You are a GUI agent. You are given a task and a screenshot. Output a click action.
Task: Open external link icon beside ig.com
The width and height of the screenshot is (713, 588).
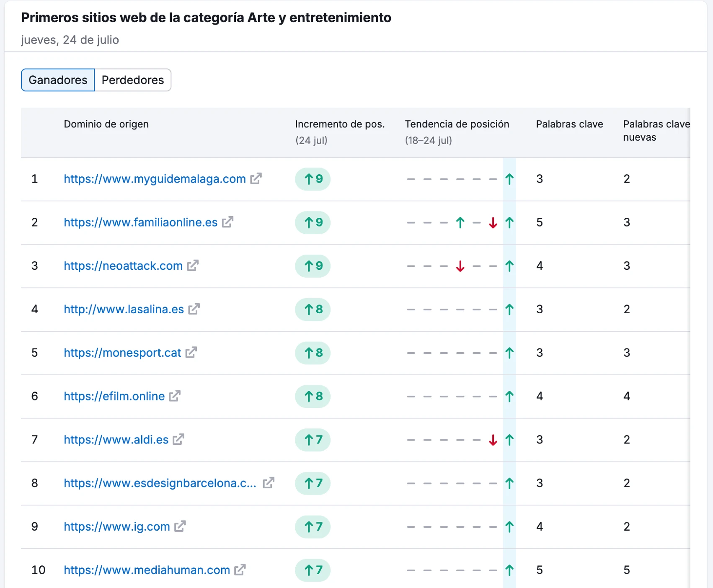(180, 526)
